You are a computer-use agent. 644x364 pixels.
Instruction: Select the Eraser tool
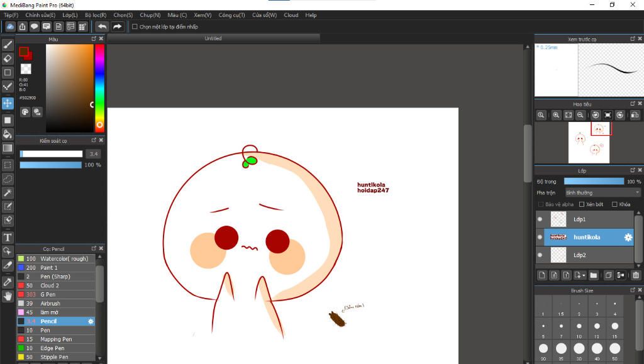[x=8, y=58]
